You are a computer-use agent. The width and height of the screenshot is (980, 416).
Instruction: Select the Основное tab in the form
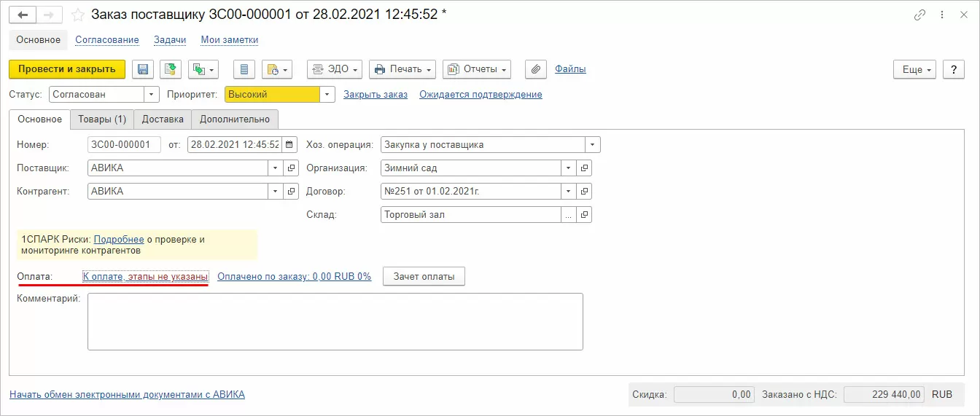[x=40, y=119]
